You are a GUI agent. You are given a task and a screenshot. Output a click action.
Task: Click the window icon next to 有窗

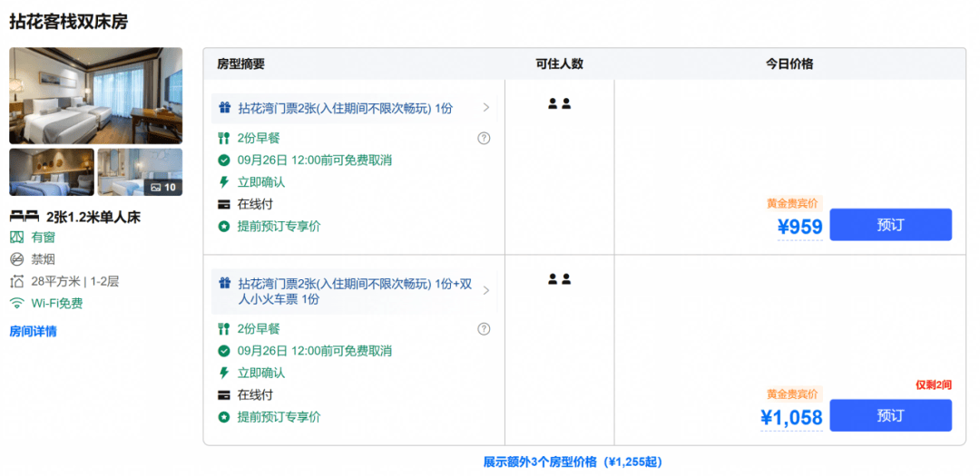17,238
